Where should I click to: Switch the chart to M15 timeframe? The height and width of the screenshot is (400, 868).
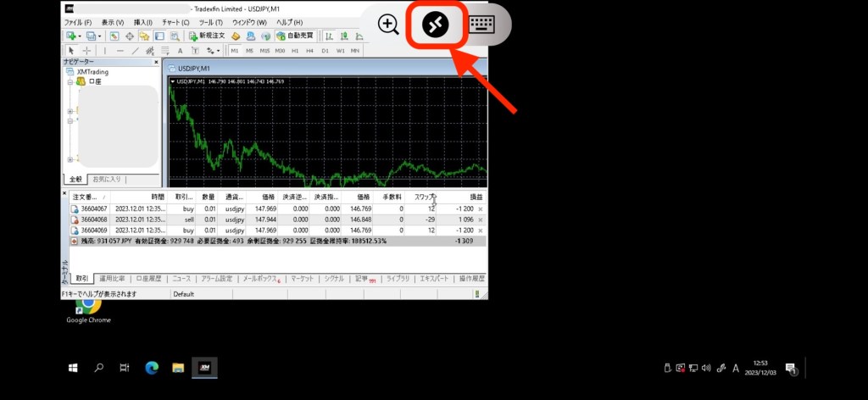coord(265,51)
